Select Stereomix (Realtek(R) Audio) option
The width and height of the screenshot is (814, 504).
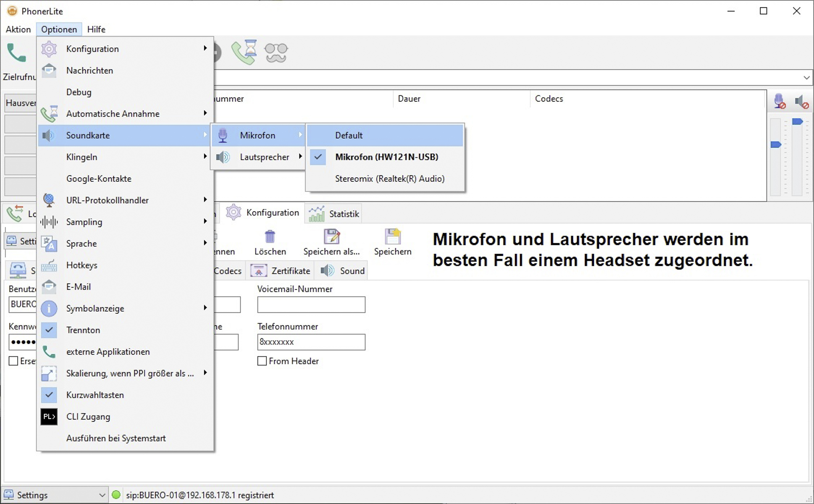coord(385,178)
